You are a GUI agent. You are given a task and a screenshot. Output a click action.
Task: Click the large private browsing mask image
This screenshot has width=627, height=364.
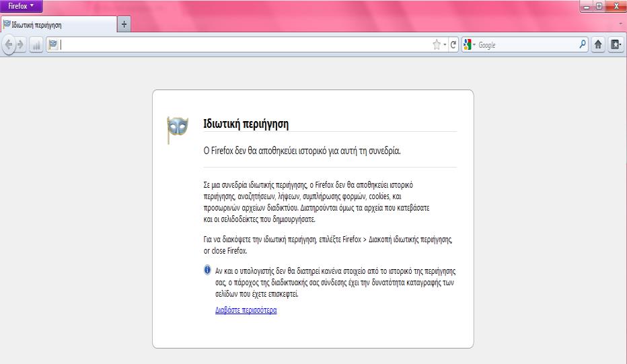pos(177,130)
